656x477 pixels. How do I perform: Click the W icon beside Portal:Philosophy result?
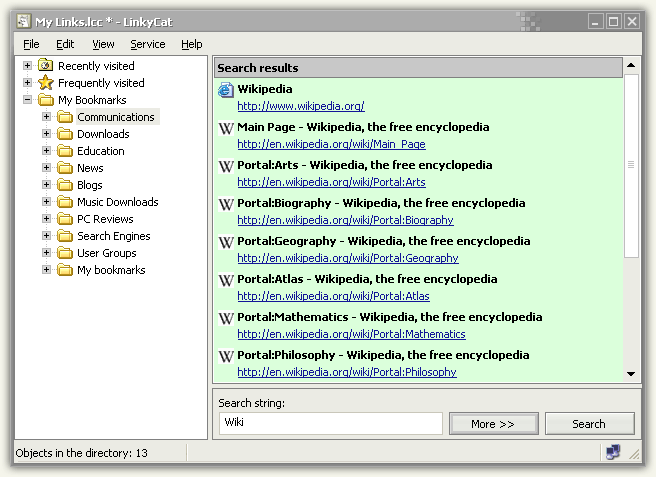226,356
